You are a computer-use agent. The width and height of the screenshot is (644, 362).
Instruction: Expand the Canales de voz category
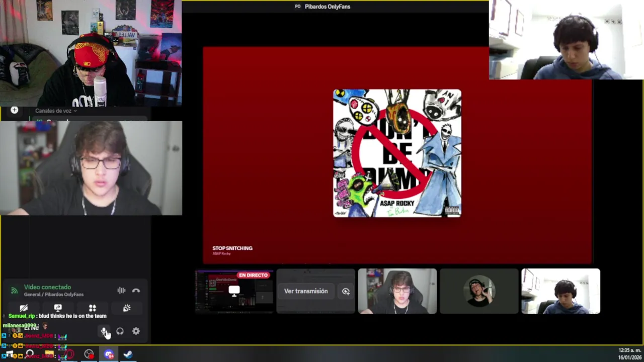tap(55, 111)
